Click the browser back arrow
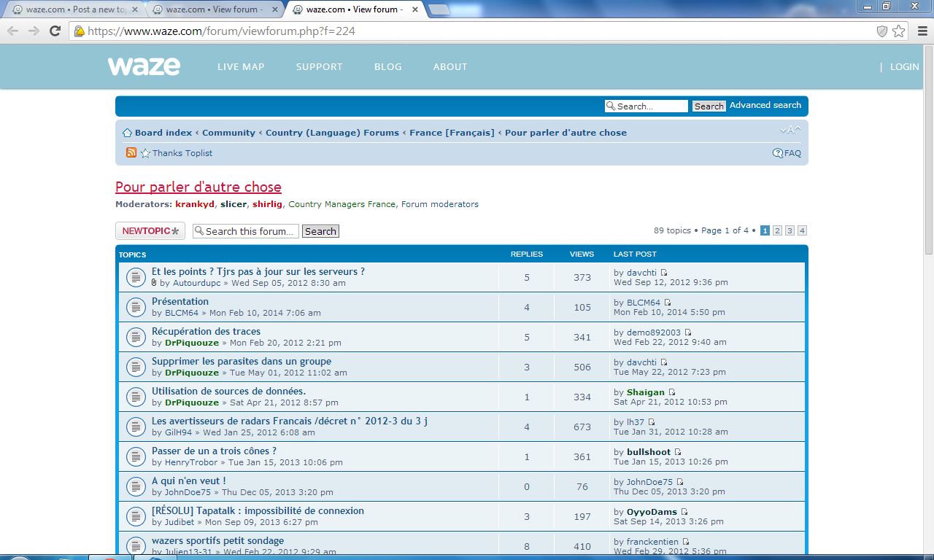Viewport: 934px width, 560px height. (12, 31)
